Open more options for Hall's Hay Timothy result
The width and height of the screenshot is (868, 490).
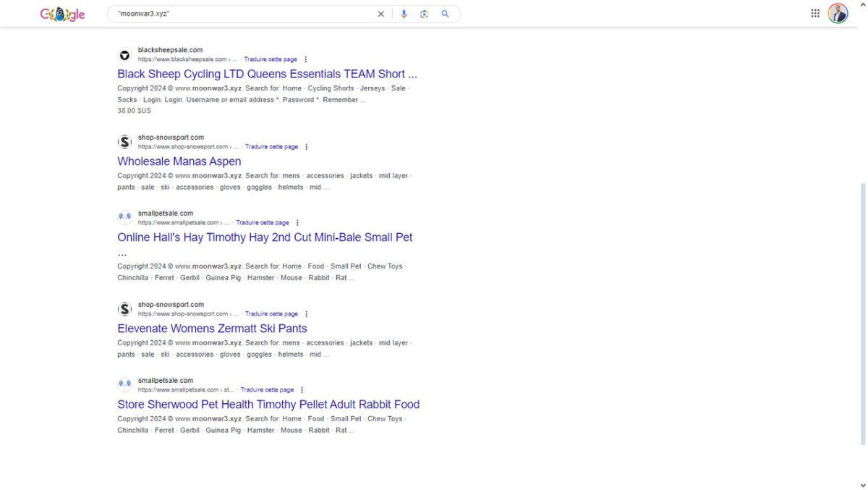click(297, 223)
